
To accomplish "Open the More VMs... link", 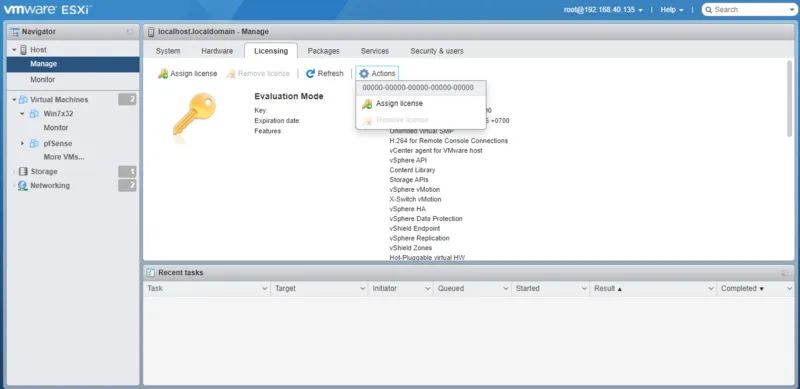I will click(x=64, y=157).
